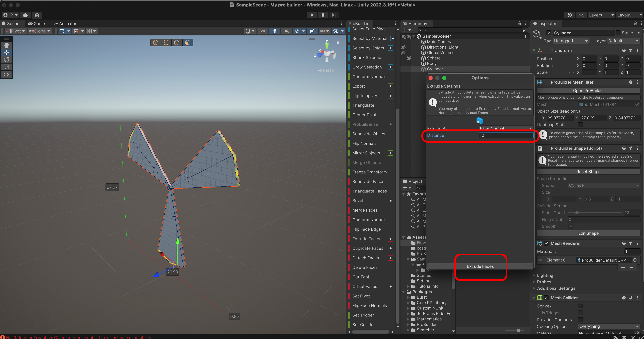
Task: Select the Scale tool in the scene toolbar
Action: click(x=6, y=67)
